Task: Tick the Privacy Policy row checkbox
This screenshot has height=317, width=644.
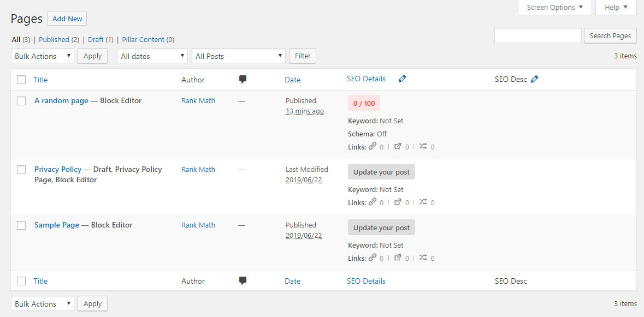Action: 21,170
